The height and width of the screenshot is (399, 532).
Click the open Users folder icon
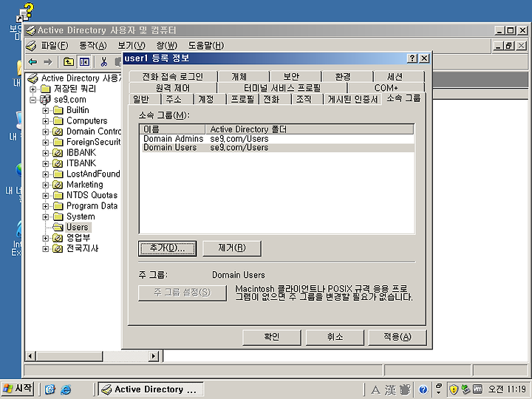[x=58, y=227]
